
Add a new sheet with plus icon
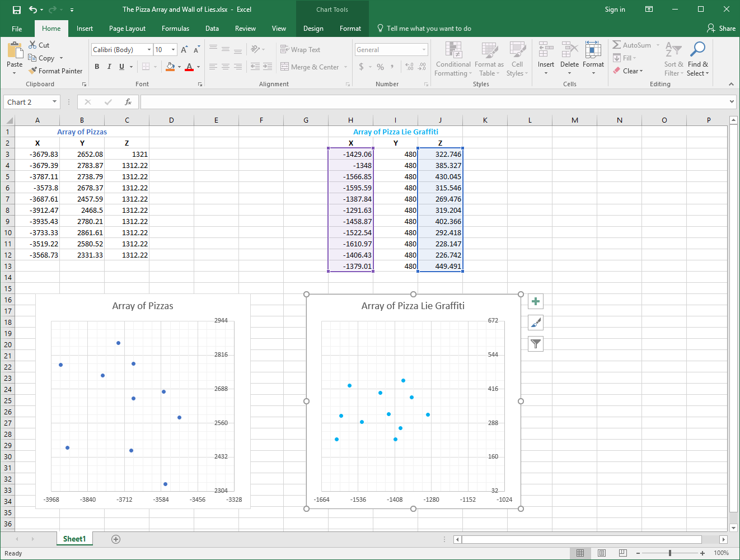click(x=116, y=539)
